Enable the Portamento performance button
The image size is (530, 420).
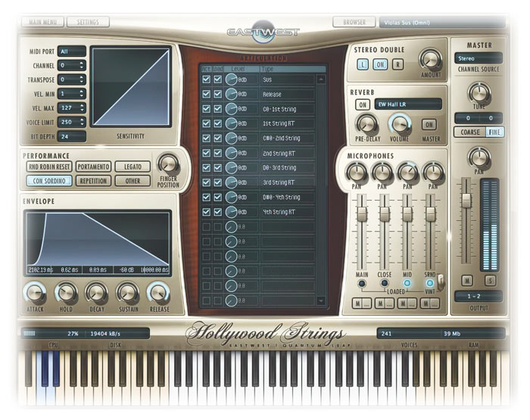[93, 166]
